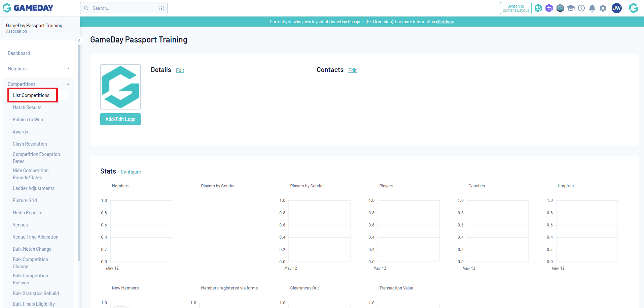Click the association logo thumbnail
Screen dimensions: 644x308
click(120, 87)
